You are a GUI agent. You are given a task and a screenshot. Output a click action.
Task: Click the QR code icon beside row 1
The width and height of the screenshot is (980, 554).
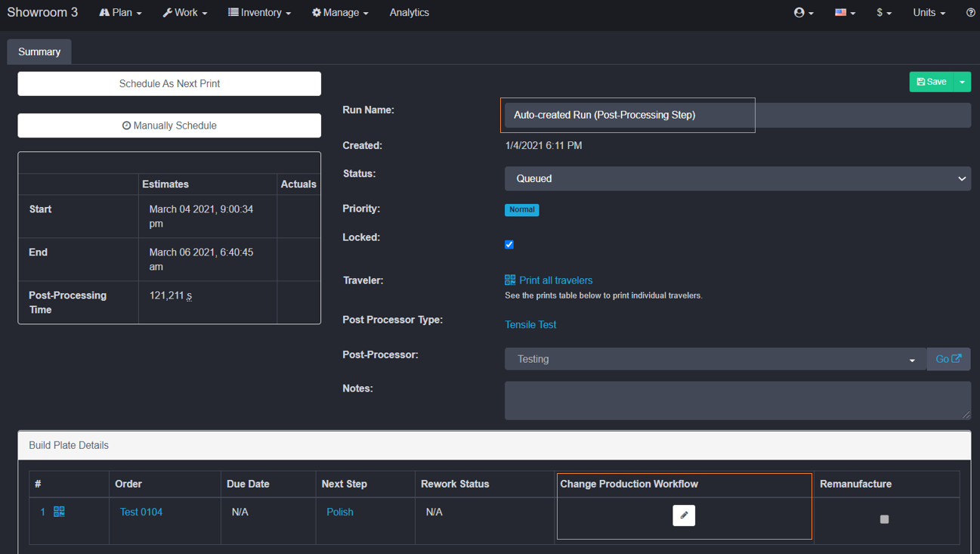coord(59,512)
